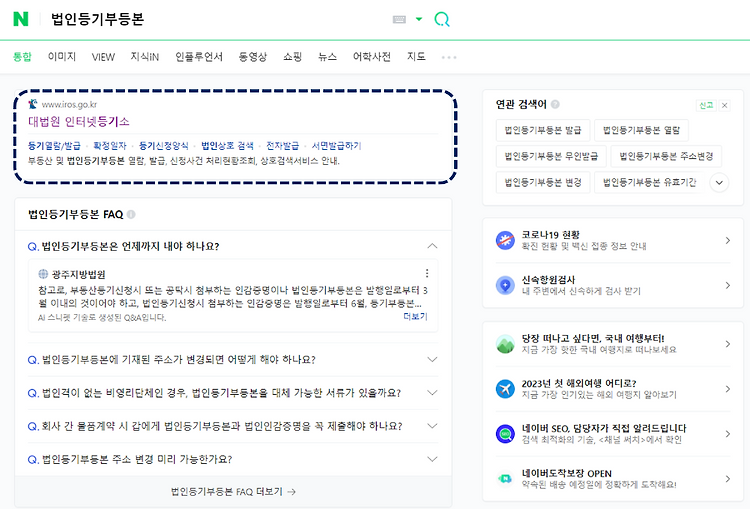Select related search 법인등기부등본 발급

(543, 130)
